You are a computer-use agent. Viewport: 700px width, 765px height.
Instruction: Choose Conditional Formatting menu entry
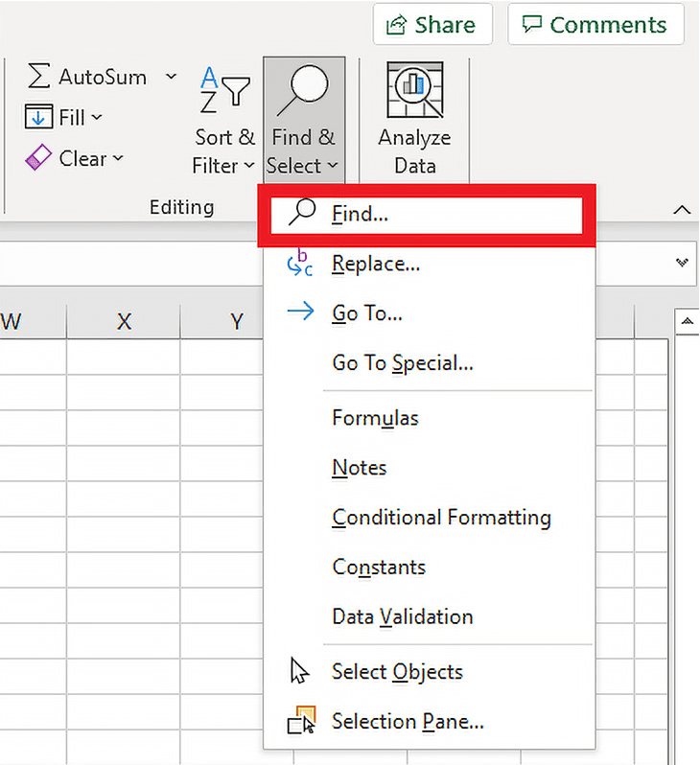pyautogui.click(x=429, y=518)
